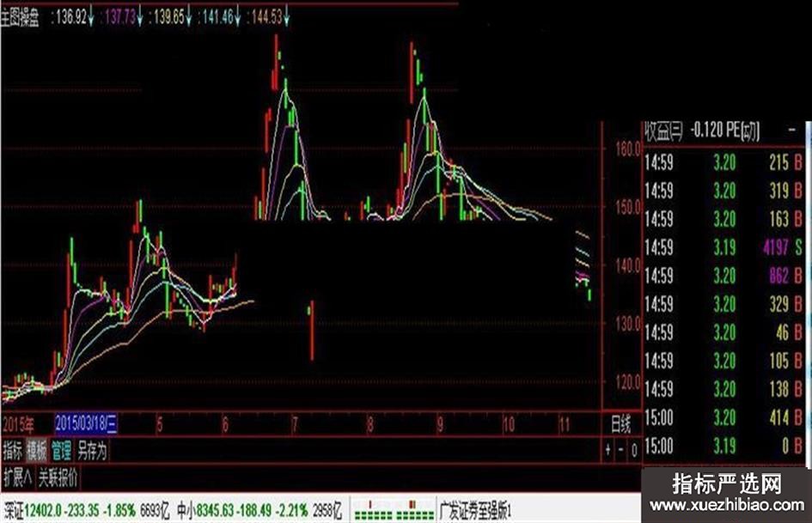Click the 广发证券至强版1 status label

coord(476,511)
